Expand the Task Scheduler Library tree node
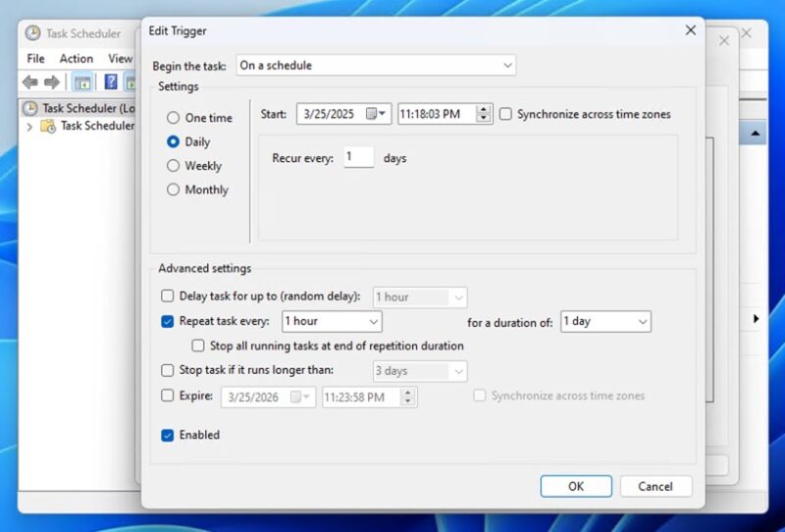The image size is (785, 532). 29,127
